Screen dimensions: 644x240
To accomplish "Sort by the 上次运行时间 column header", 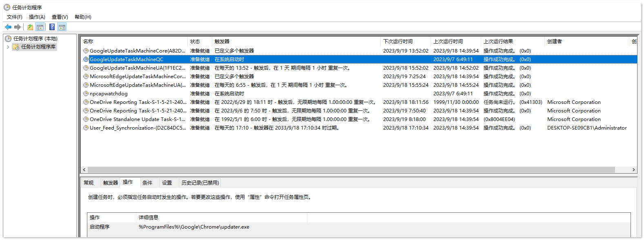I will coord(456,42).
